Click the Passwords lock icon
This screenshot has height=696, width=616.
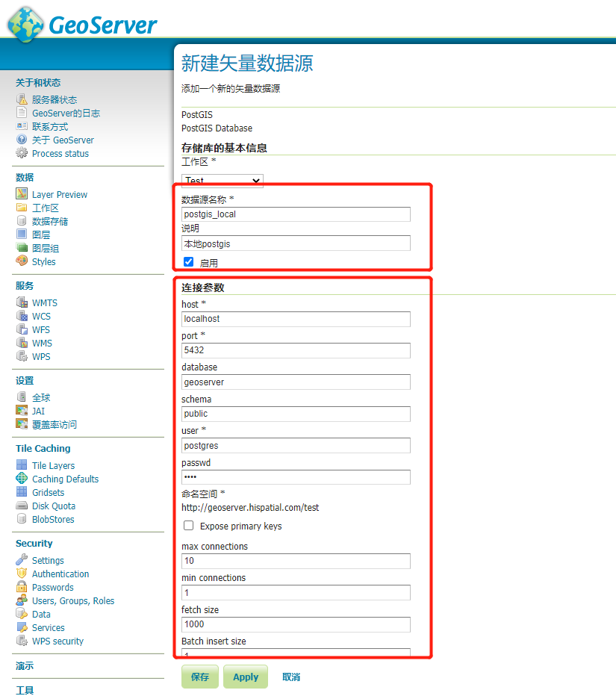pos(22,586)
